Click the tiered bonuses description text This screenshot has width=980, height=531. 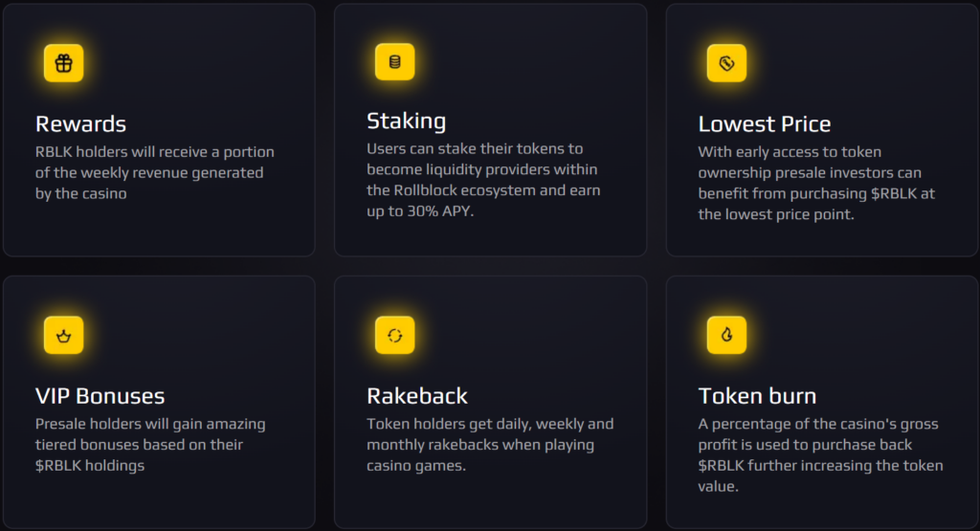[x=150, y=445]
